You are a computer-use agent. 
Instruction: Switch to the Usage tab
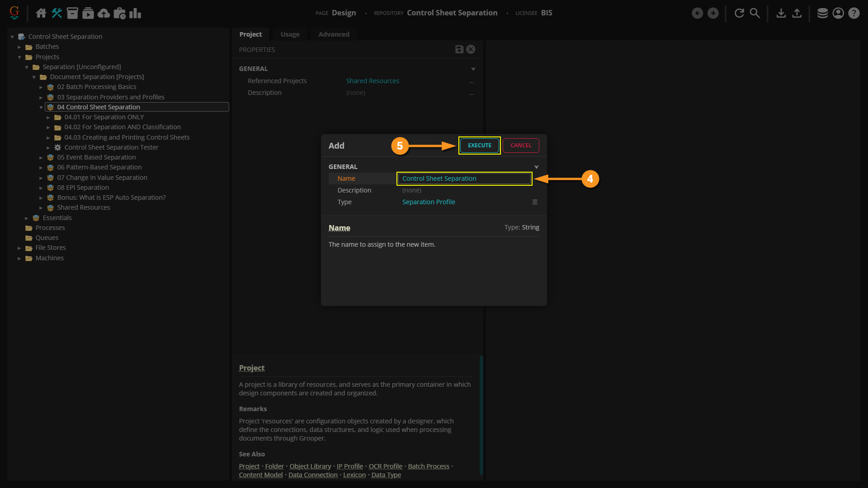[x=290, y=34]
